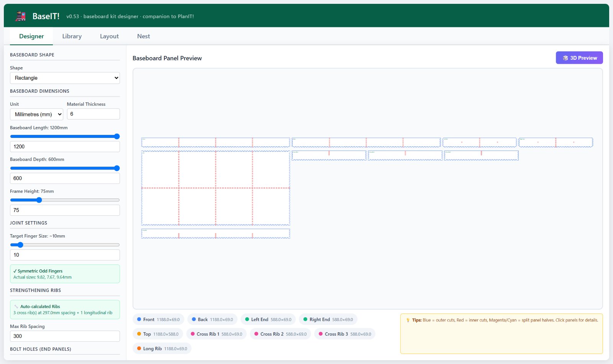Select the Cross Rib 3 legend chip
Screen dimensions: 613x364
(x=345, y=334)
